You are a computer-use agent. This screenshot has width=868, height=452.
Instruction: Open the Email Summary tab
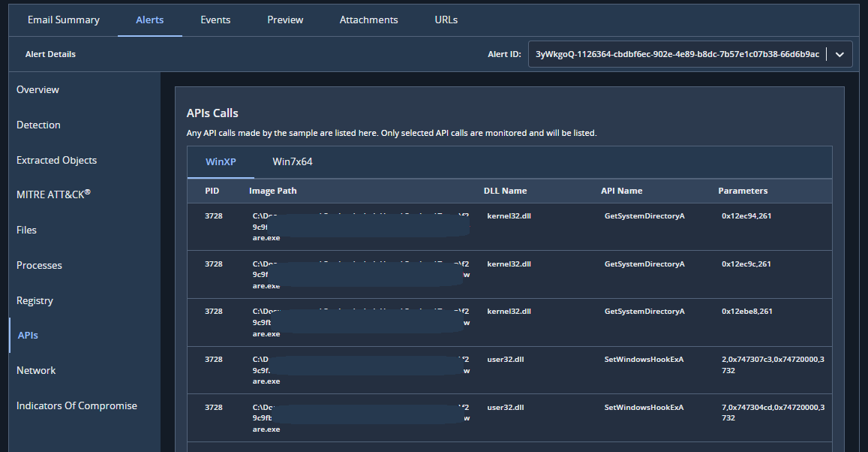[64, 20]
